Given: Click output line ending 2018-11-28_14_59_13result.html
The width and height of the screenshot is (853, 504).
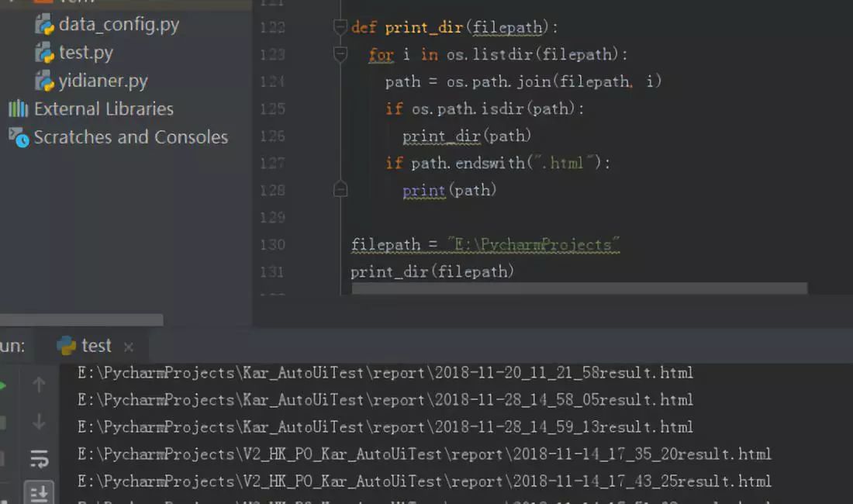Looking at the screenshot, I should [385, 427].
